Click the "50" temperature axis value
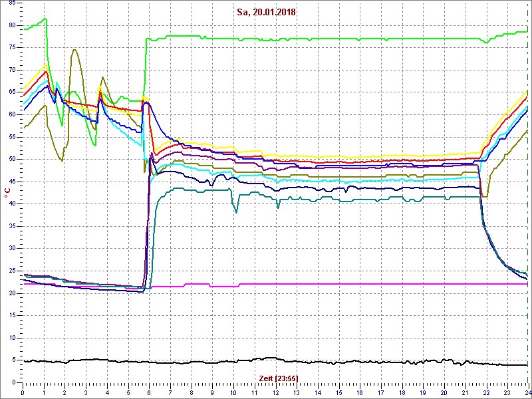Viewport: 532px width, 399px height. [11, 160]
